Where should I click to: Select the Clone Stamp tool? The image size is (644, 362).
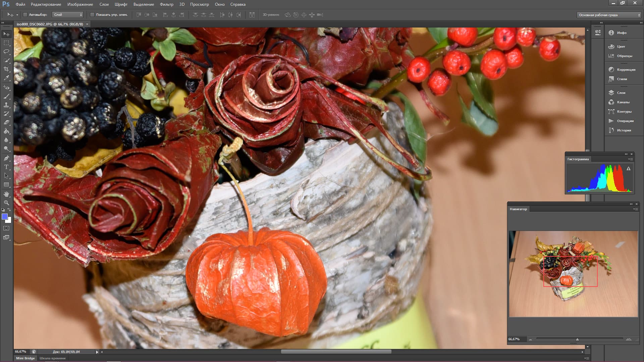[x=6, y=105]
